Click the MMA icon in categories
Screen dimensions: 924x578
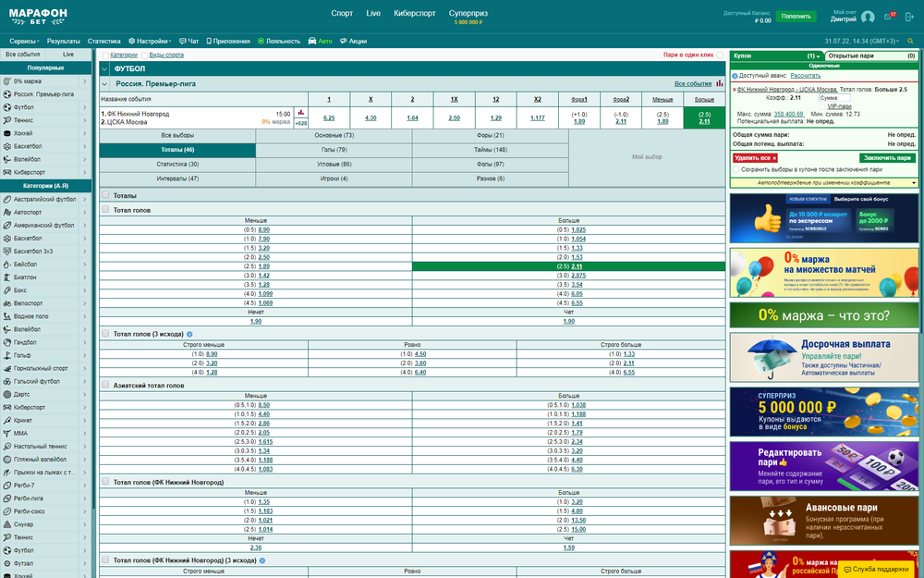(7, 434)
